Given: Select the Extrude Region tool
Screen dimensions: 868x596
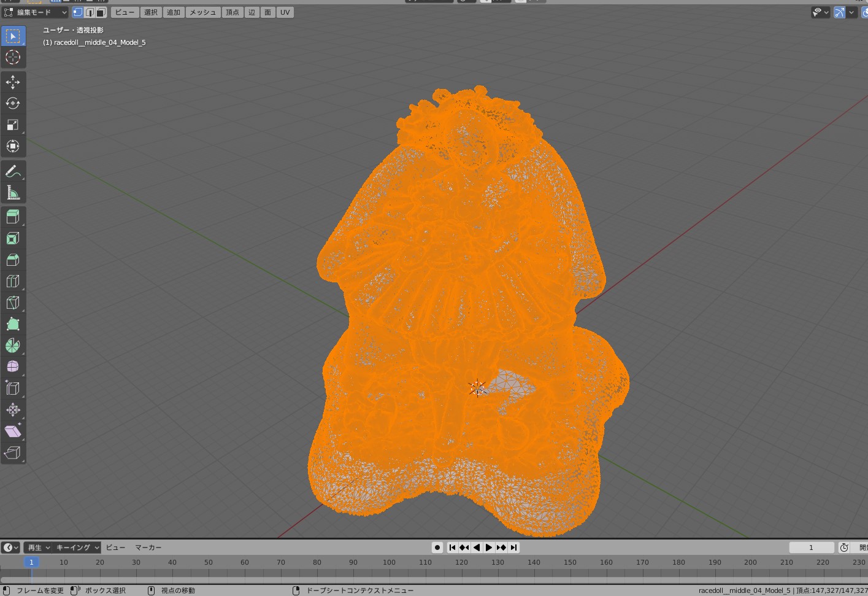Looking at the screenshot, I should click(13, 217).
